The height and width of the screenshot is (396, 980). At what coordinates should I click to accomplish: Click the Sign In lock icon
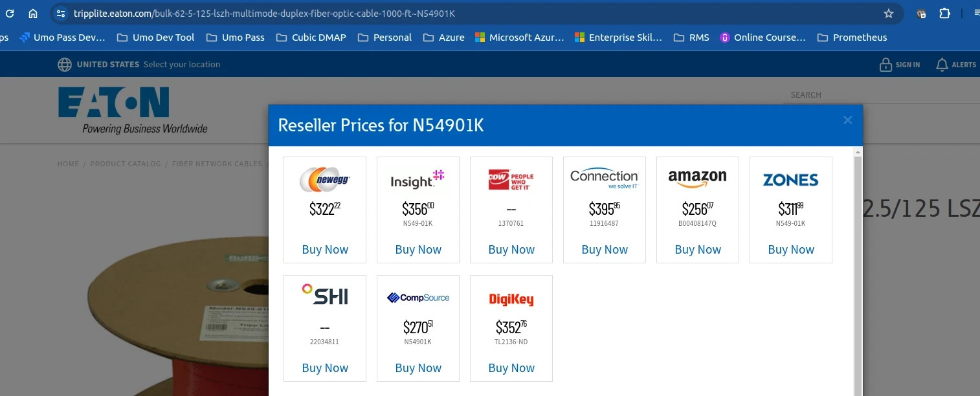pyautogui.click(x=885, y=64)
